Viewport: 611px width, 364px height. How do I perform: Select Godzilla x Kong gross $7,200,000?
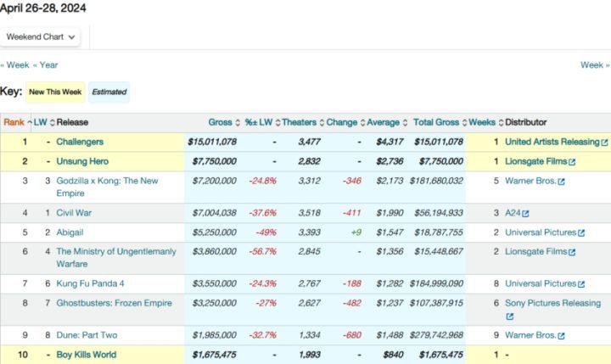[215, 181]
